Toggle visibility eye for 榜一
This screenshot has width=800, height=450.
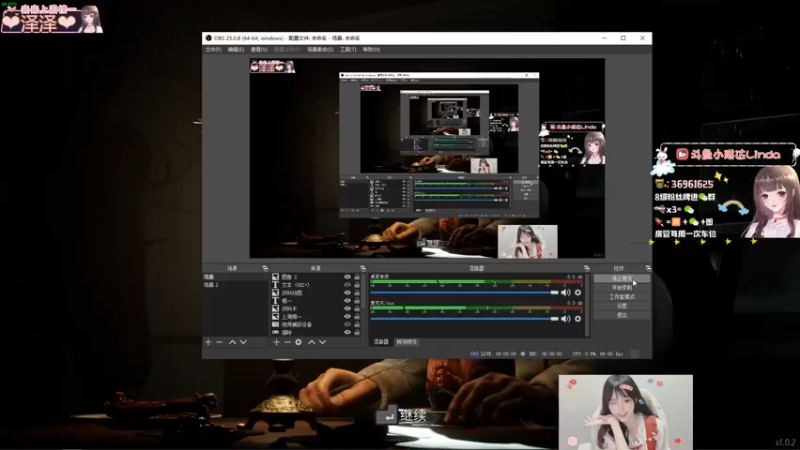347,301
